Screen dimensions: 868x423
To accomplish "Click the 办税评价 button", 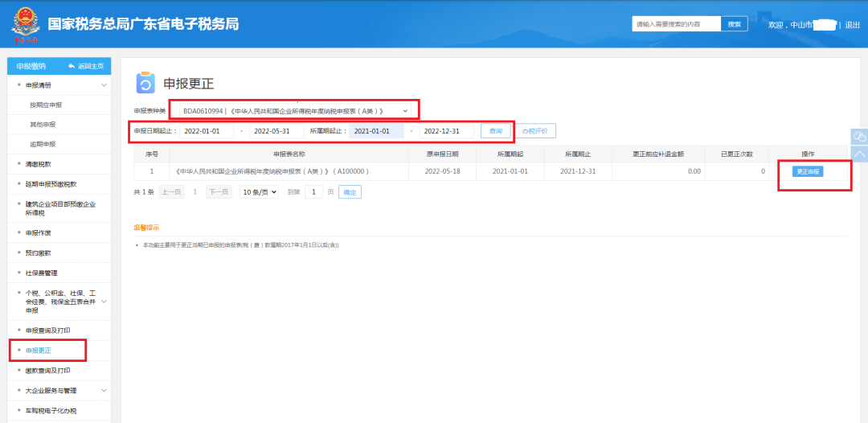I will (534, 130).
